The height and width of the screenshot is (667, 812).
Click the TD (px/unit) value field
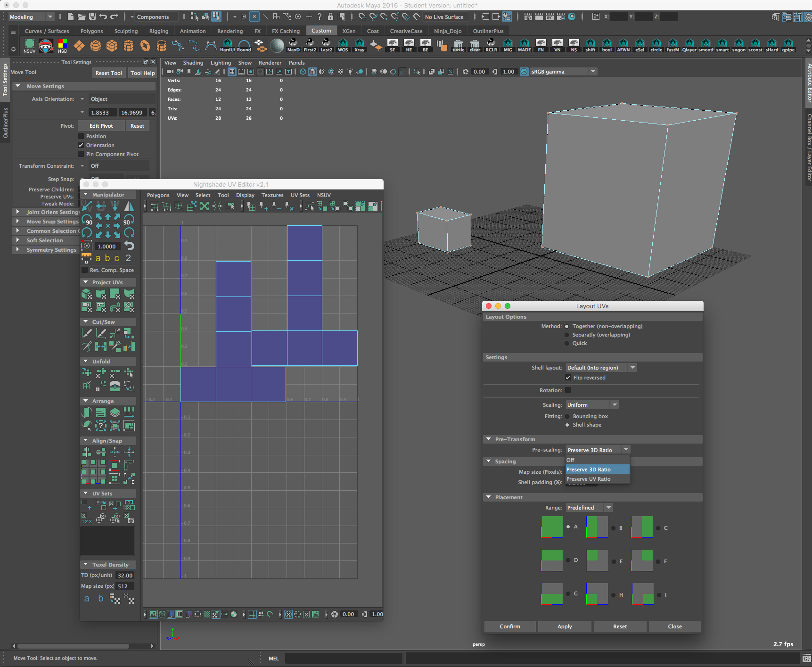[125, 576]
